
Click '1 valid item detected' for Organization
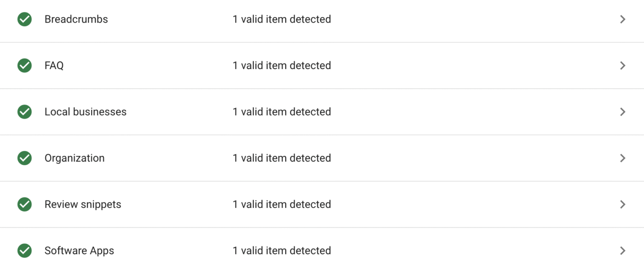pos(282,158)
